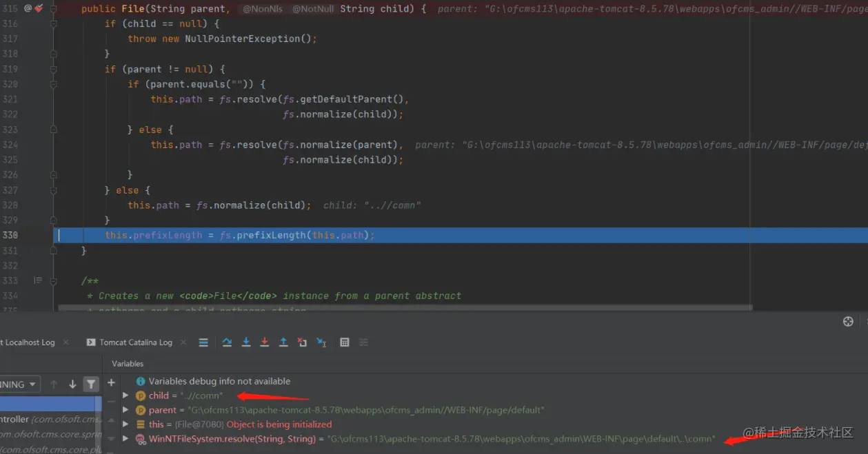Click the Drop Frame icon
The height and width of the screenshot is (454, 868).
tap(302, 342)
